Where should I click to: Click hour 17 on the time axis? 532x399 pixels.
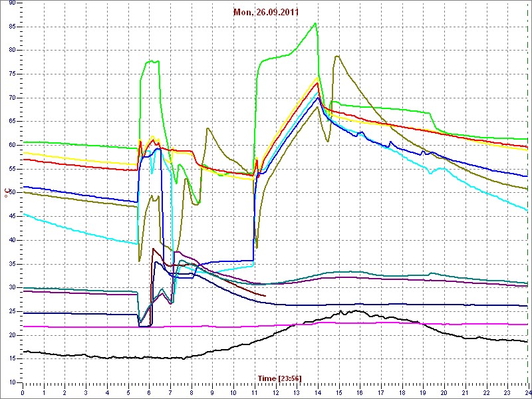[x=380, y=392]
